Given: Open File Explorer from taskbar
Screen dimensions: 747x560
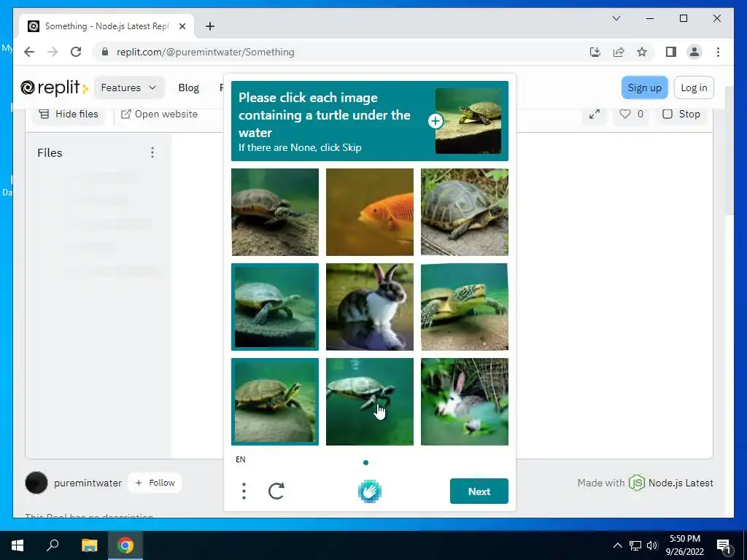Looking at the screenshot, I should (x=89, y=545).
